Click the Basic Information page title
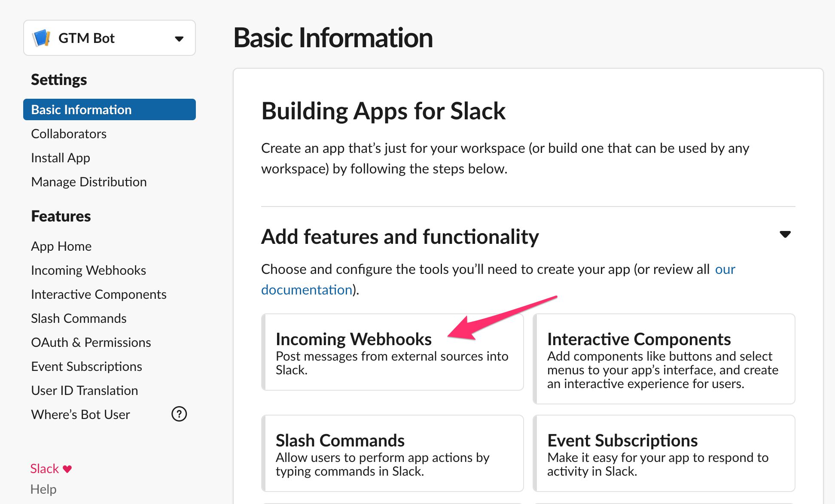This screenshot has width=835, height=504. (333, 38)
